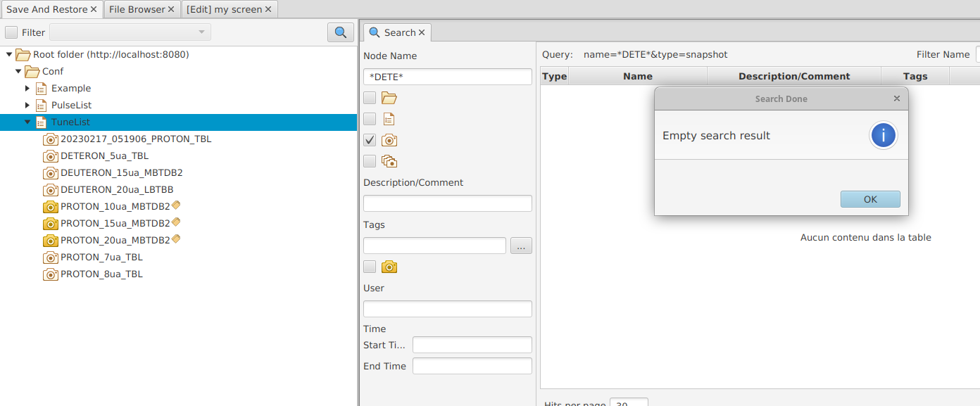Click the snapshot camera icon in Node Name filters

[389, 140]
